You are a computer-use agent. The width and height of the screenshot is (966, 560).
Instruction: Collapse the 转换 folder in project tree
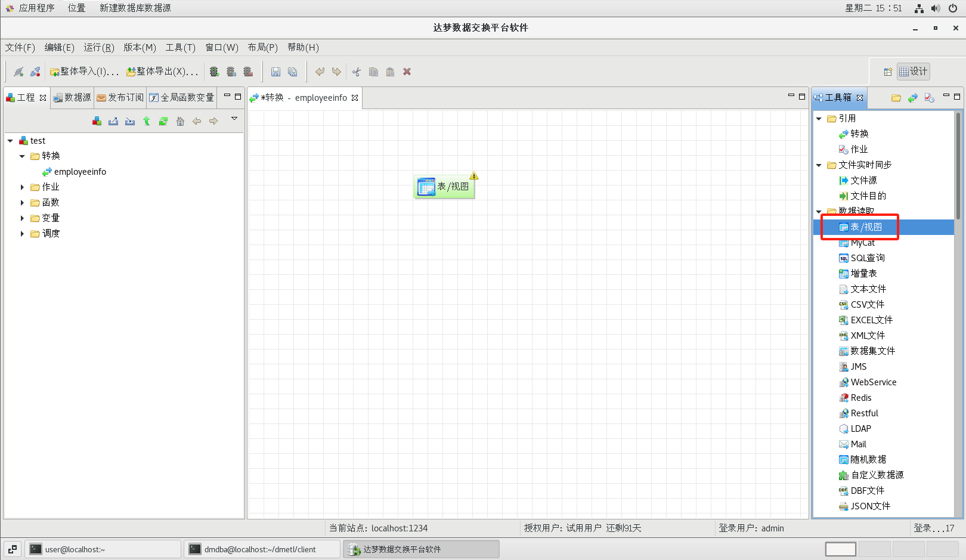coord(22,156)
